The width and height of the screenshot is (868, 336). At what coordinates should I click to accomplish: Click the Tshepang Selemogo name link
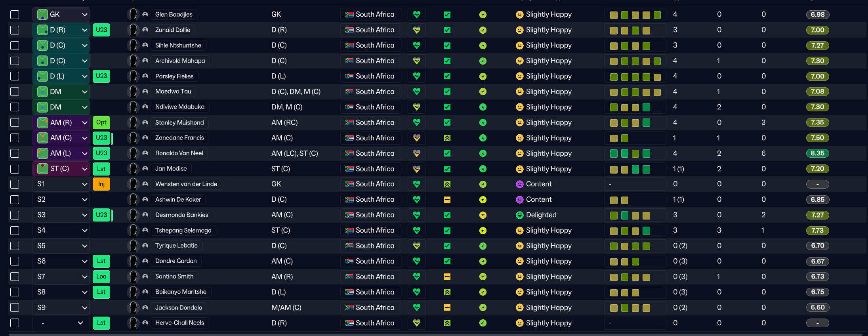click(183, 230)
